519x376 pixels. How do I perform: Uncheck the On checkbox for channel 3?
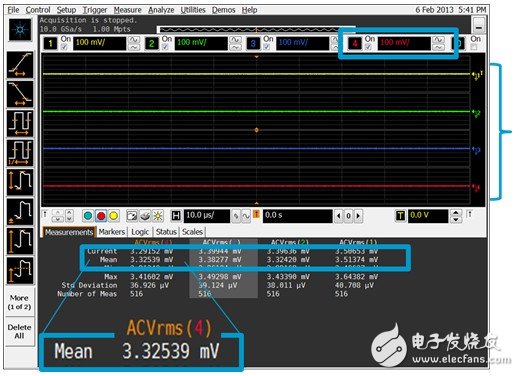[x=267, y=47]
